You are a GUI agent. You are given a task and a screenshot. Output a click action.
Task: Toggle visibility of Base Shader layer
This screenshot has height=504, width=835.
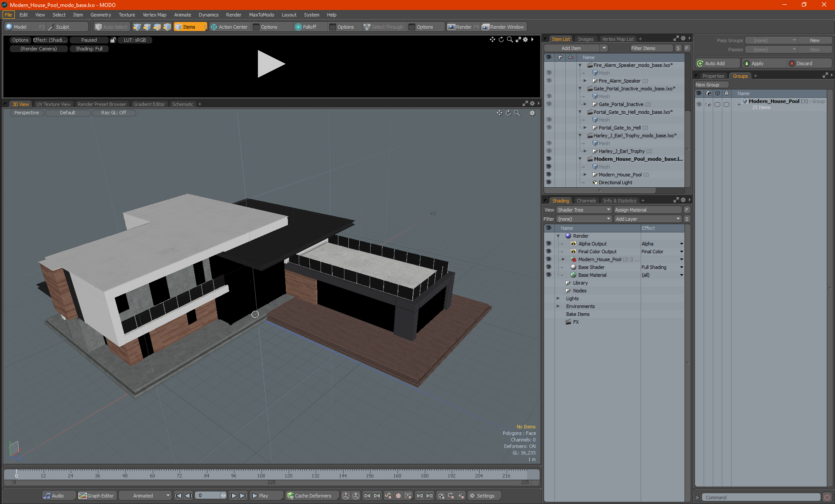(549, 267)
